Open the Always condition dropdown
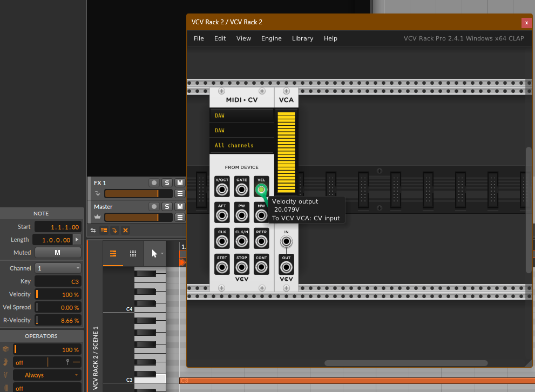Viewport: 535px width, 392px height. click(x=47, y=375)
